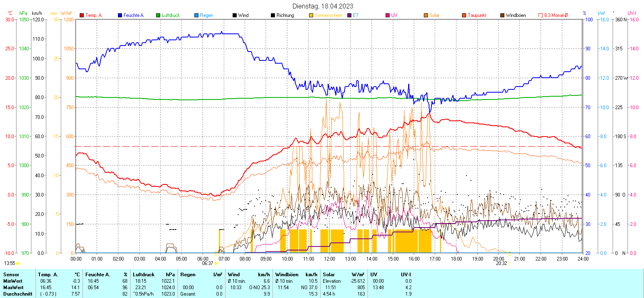The height and width of the screenshot is (298, 644).
Task: Click the yellow Sonnenschein legend marker
Action: point(311,15)
